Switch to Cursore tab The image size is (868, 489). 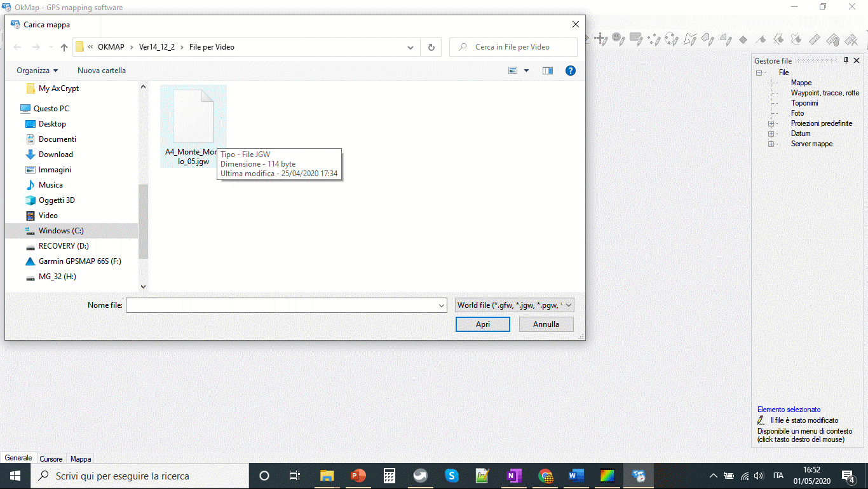(51, 458)
